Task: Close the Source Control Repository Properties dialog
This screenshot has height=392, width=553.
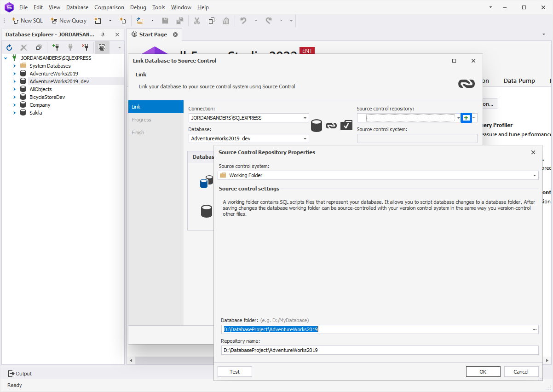Action: (533, 152)
